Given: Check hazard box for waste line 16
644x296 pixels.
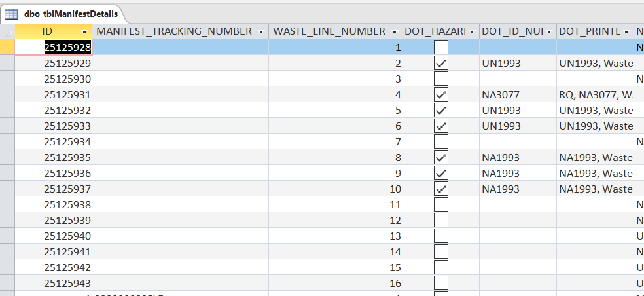Looking at the screenshot, I should click(441, 283).
